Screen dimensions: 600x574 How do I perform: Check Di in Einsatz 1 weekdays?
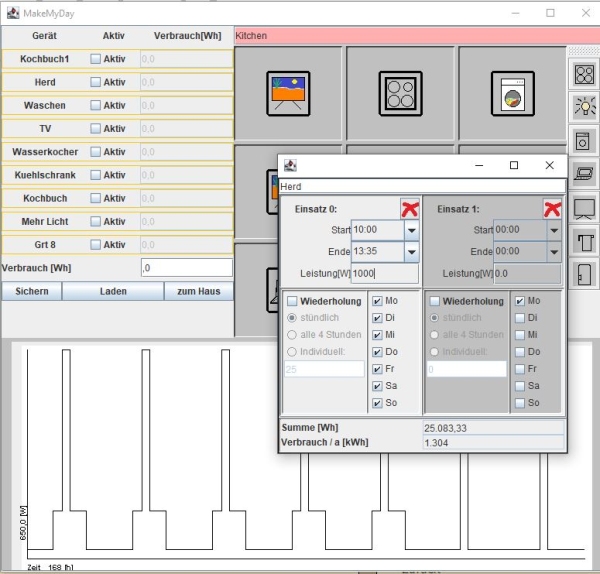519,318
